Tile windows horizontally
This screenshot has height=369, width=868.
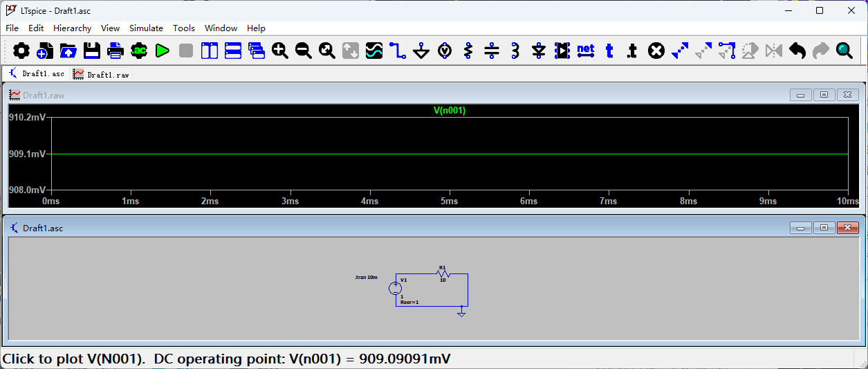pos(233,51)
